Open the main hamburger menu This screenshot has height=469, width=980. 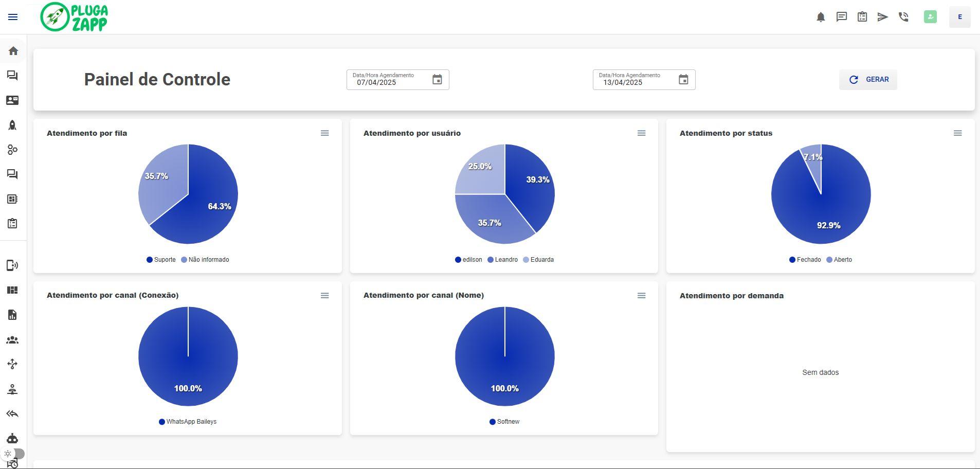[x=13, y=17]
